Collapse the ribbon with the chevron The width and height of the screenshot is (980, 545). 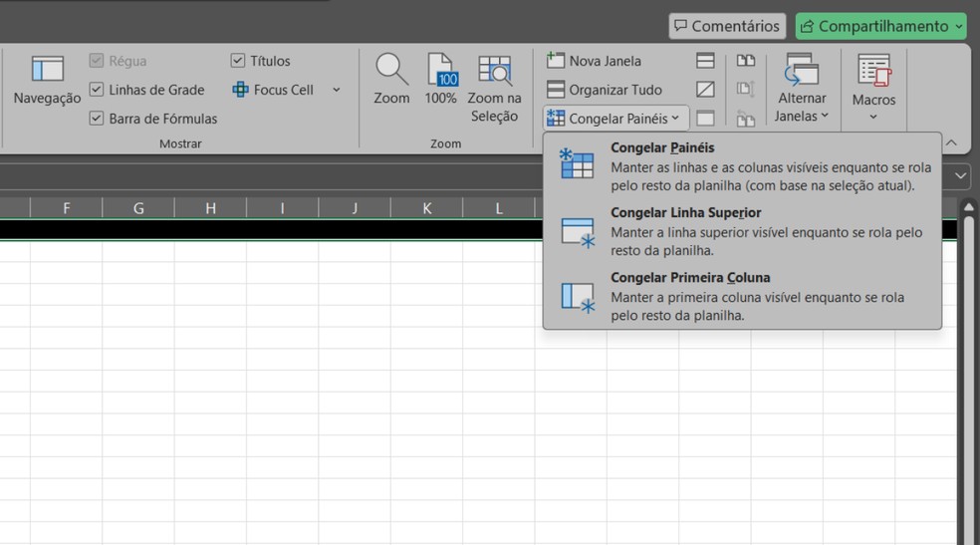[951, 143]
